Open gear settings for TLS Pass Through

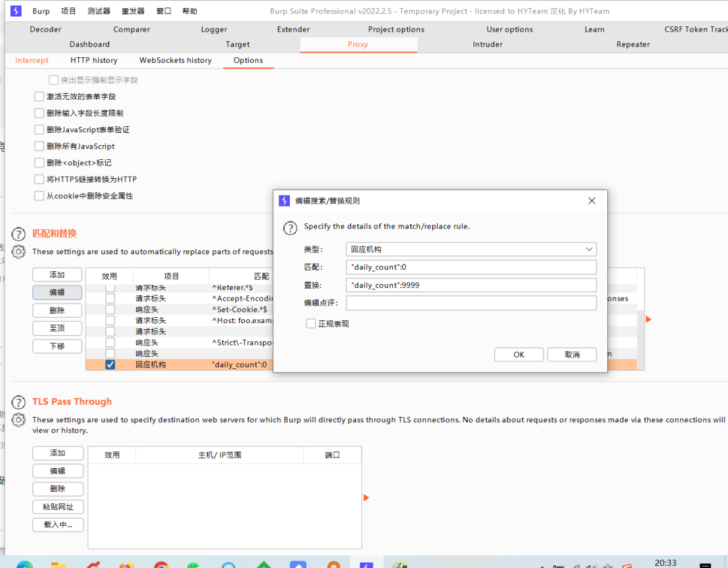click(18, 420)
